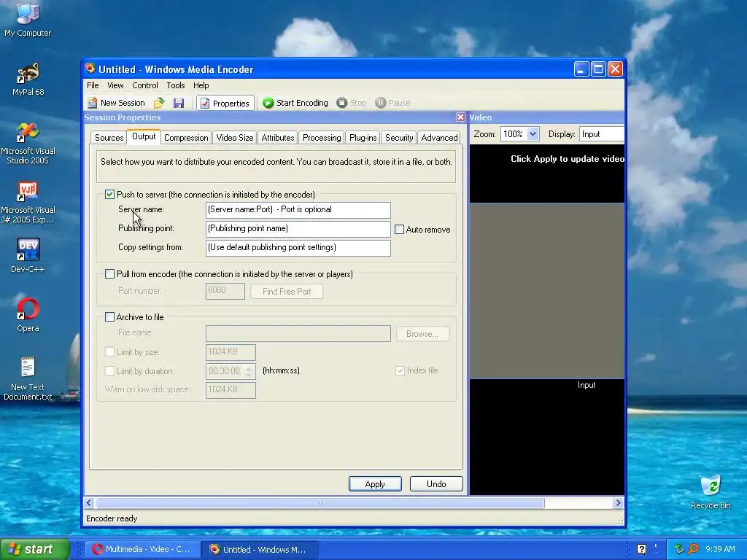This screenshot has width=747, height=560.
Task: Click the horizontal scrollbar thumb
Action: pos(320,503)
